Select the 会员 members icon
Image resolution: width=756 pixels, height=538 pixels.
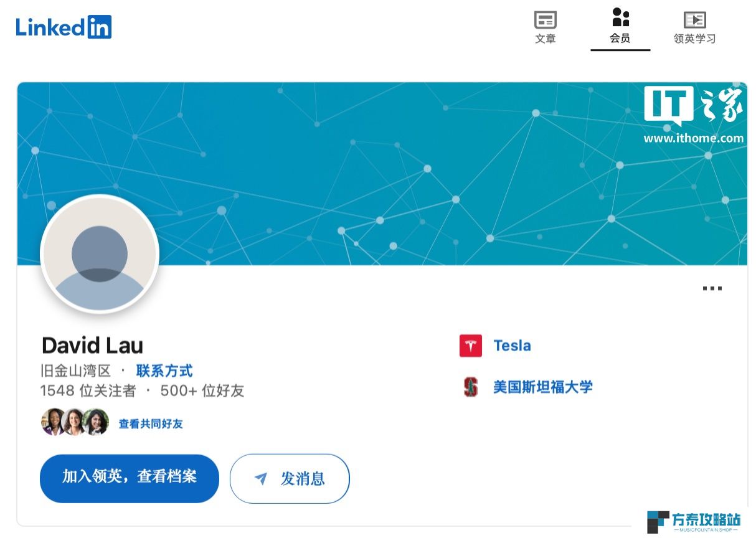tap(620, 17)
